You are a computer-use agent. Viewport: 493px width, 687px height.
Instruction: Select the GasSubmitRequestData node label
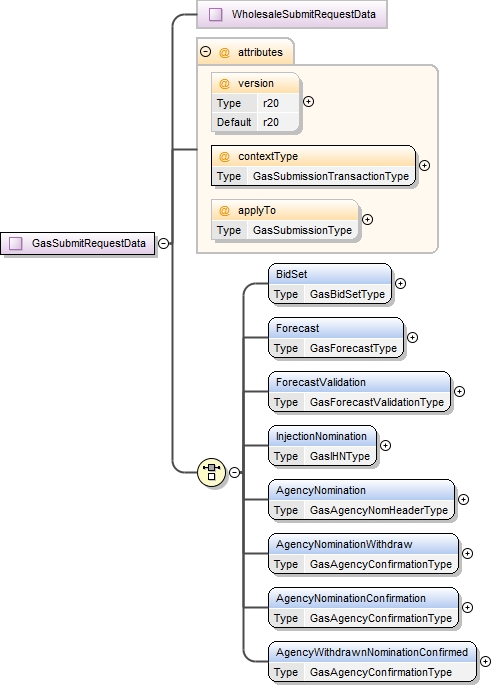tap(89, 243)
